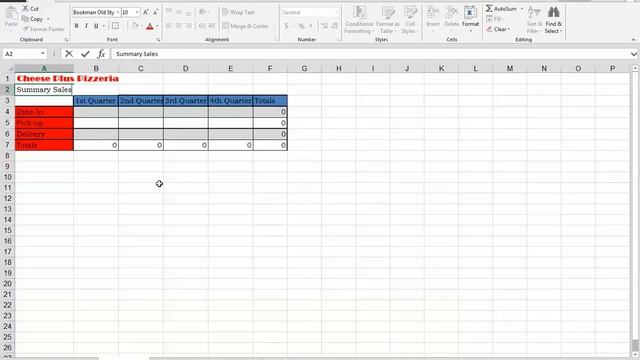Expand the formula bar
The image size is (640, 360).
pyautogui.click(x=633, y=54)
